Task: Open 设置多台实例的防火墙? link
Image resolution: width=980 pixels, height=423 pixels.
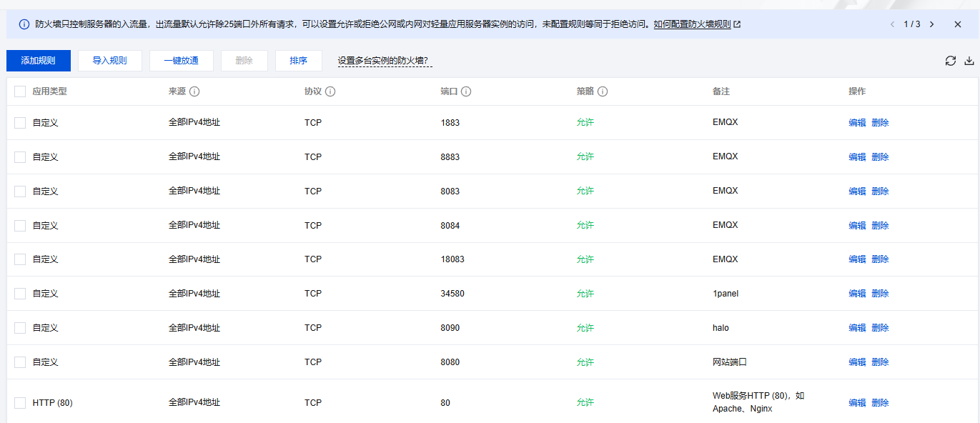Action: (385, 61)
